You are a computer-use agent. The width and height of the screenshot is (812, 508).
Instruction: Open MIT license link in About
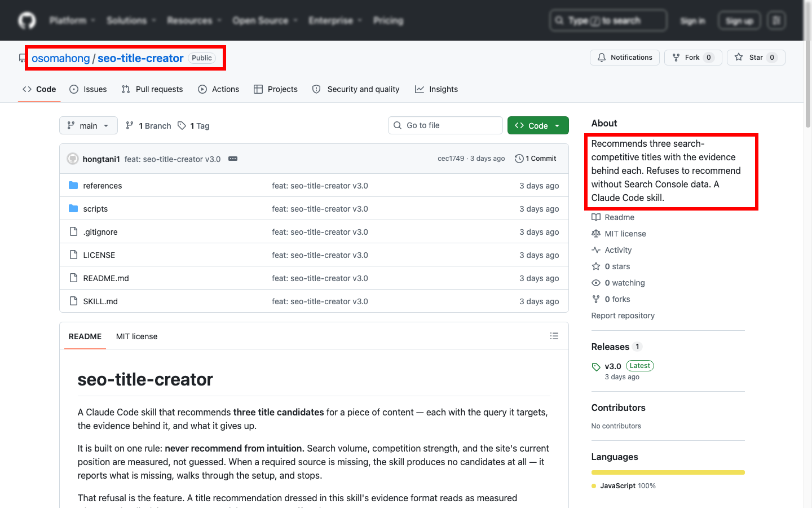pyautogui.click(x=619, y=234)
